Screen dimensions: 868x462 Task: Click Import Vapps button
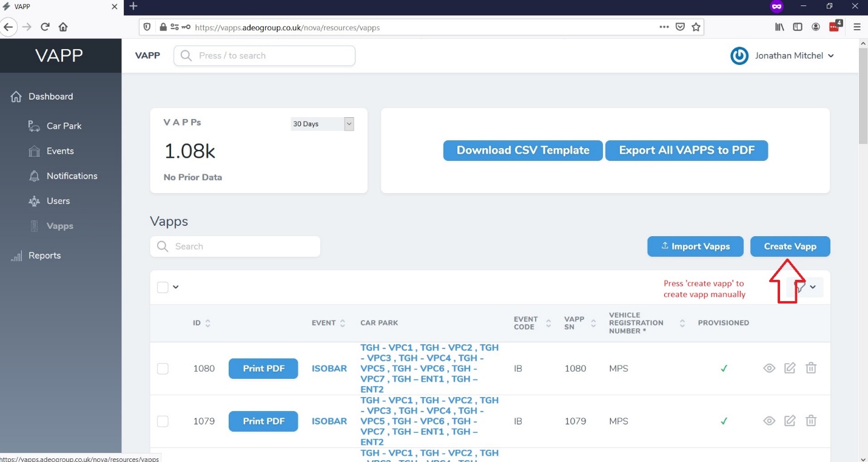[x=695, y=246]
